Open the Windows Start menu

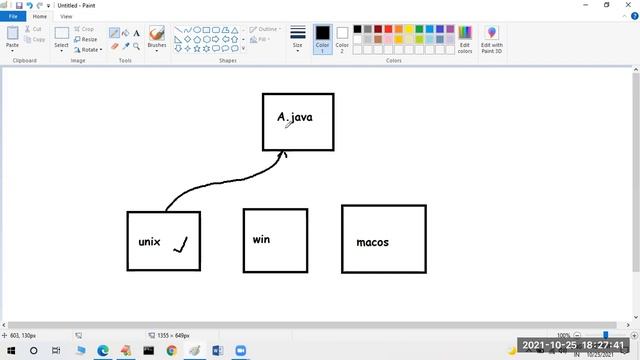[x=11, y=351]
